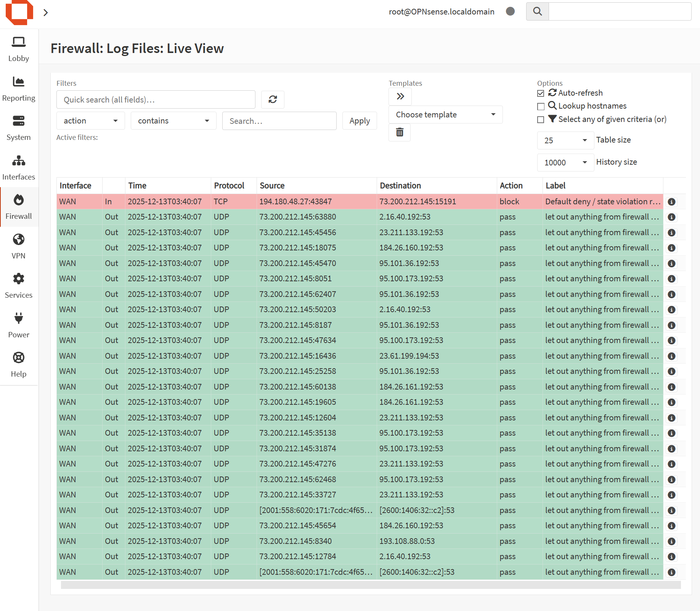Click the Apply filter button
This screenshot has height=611, width=700.
359,121
